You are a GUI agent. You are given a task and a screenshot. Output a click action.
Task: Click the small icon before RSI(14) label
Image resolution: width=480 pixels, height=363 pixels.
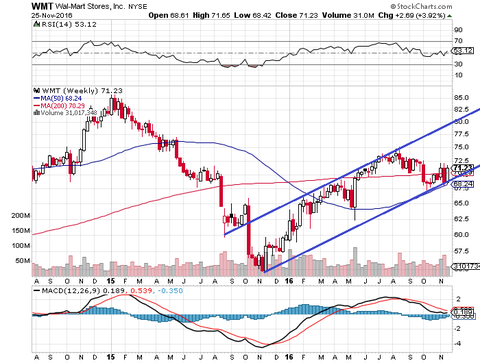36,24
